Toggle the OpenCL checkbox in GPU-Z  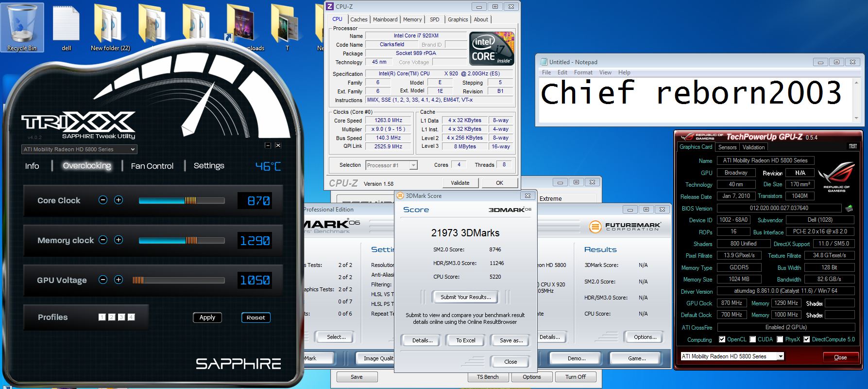point(722,339)
